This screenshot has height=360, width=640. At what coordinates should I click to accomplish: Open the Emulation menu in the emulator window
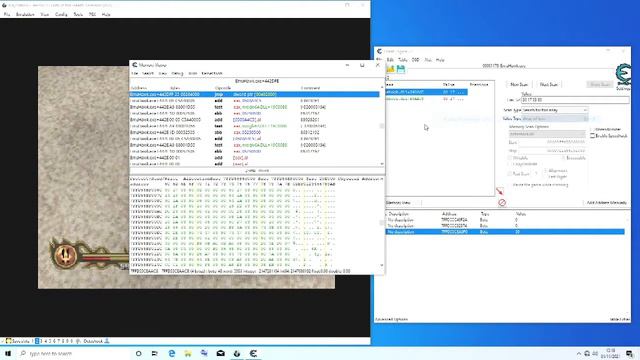pyautogui.click(x=25, y=14)
